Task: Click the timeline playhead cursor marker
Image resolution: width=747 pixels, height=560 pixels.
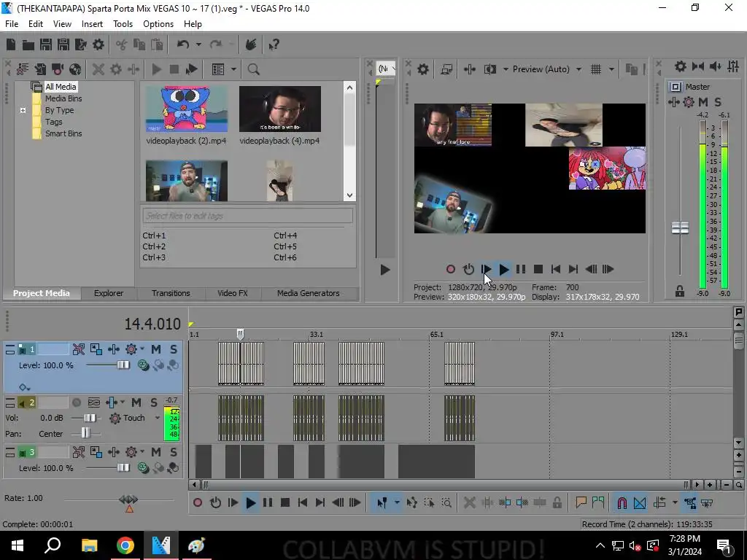Action: 240,334
